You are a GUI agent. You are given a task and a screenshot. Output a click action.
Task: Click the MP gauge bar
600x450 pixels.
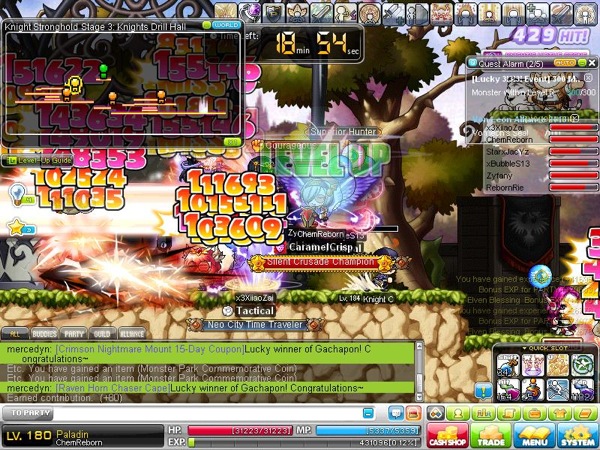click(x=368, y=430)
